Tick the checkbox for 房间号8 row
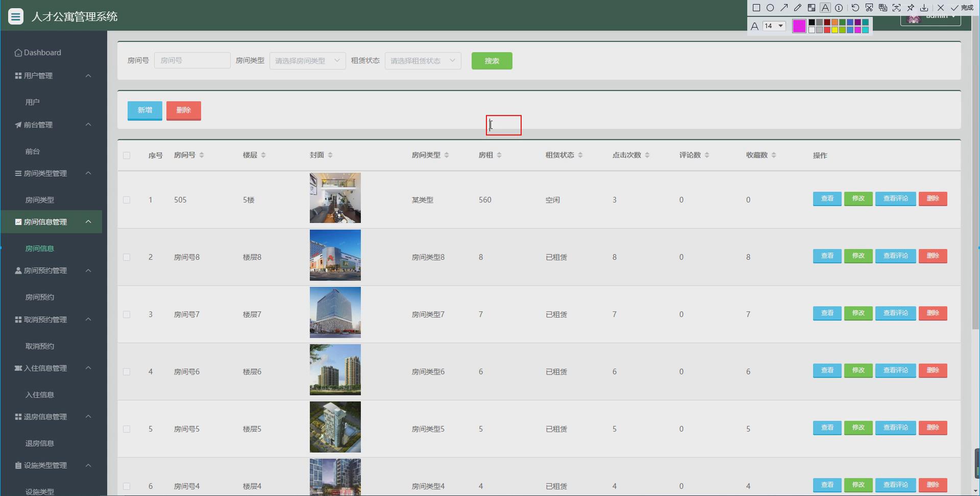Image resolution: width=980 pixels, height=496 pixels. [x=127, y=257]
